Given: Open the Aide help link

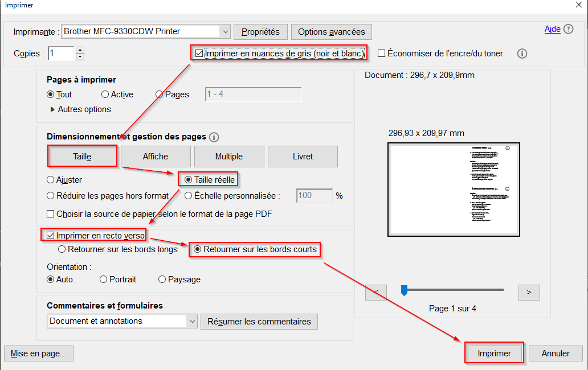Looking at the screenshot, I should point(552,30).
